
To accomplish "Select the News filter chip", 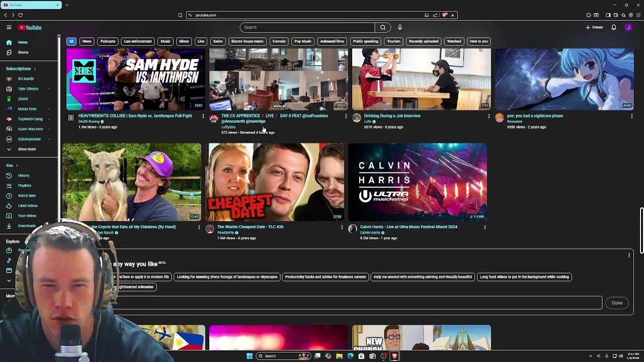I will point(87,41).
